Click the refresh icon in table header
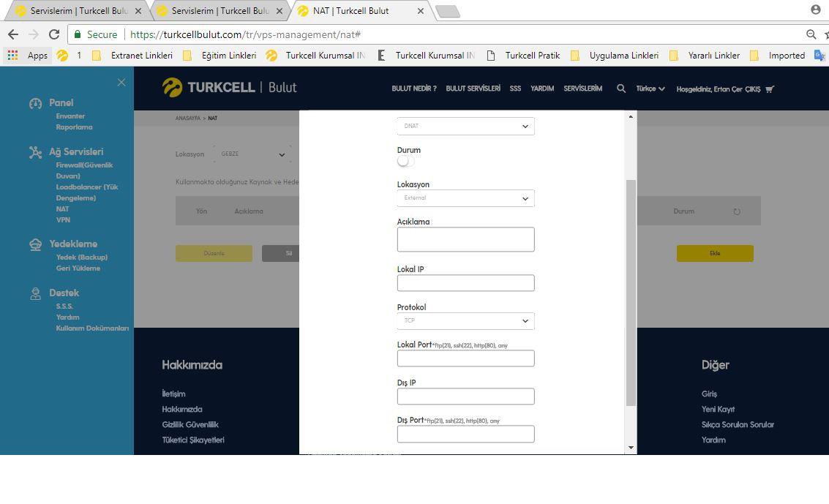Image resolution: width=829 pixels, height=504 pixels. pyautogui.click(x=737, y=211)
